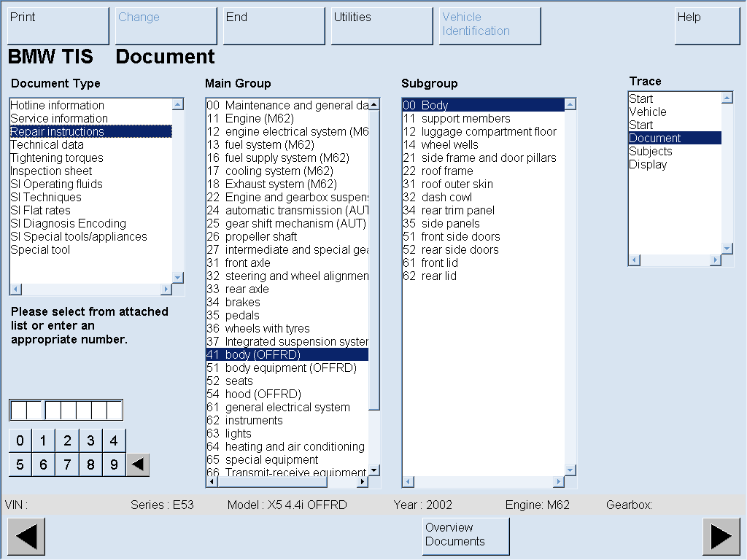
Task: Select 62 rear lid subgroup
Action: pyautogui.click(x=439, y=276)
